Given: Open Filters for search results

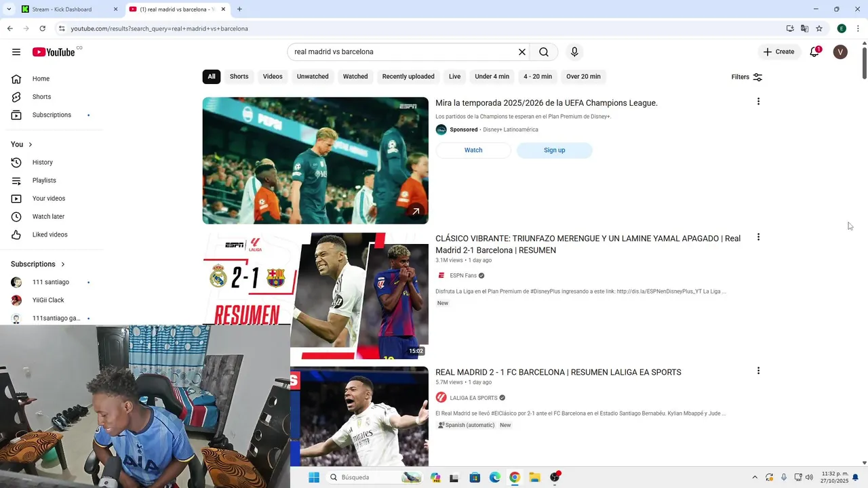Looking at the screenshot, I should coord(747,77).
